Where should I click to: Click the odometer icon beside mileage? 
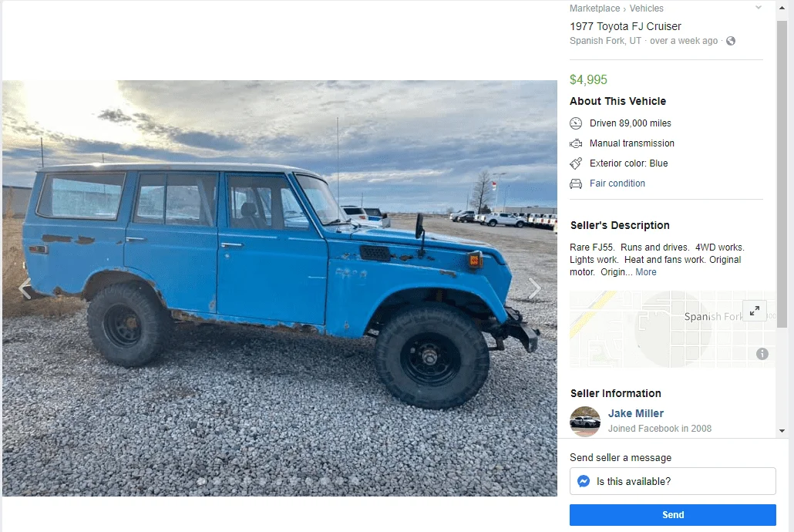[576, 123]
